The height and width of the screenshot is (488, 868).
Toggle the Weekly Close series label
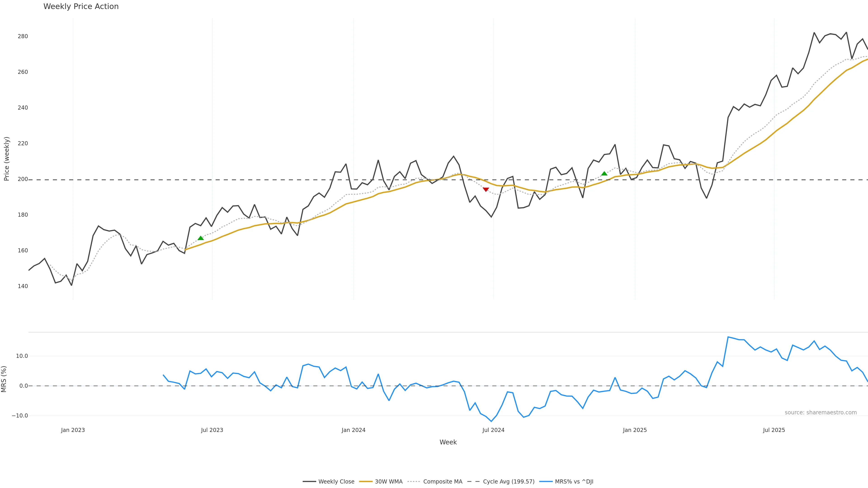point(336,482)
